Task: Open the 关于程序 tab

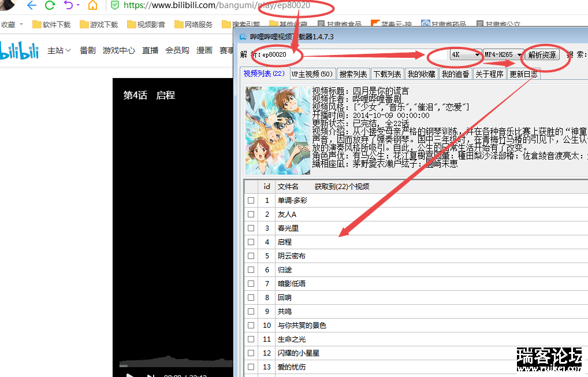Action: pyautogui.click(x=489, y=74)
